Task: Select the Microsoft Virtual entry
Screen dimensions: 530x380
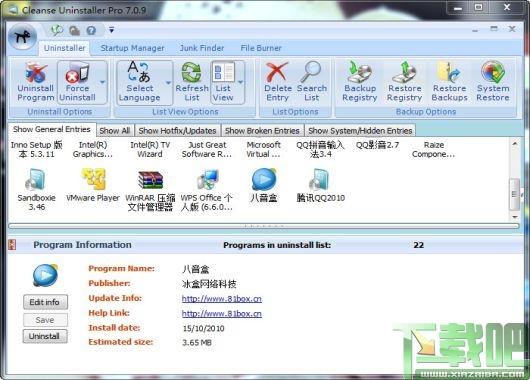Action: click(x=263, y=149)
